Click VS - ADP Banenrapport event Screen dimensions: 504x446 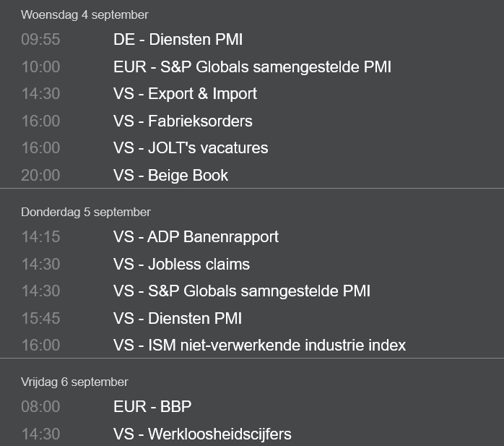[x=196, y=237]
